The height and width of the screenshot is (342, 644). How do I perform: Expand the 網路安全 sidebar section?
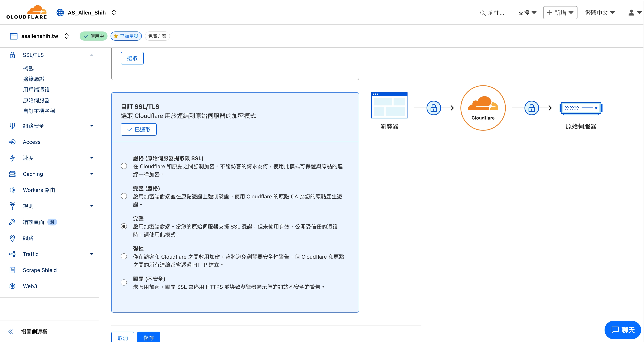[92, 126]
